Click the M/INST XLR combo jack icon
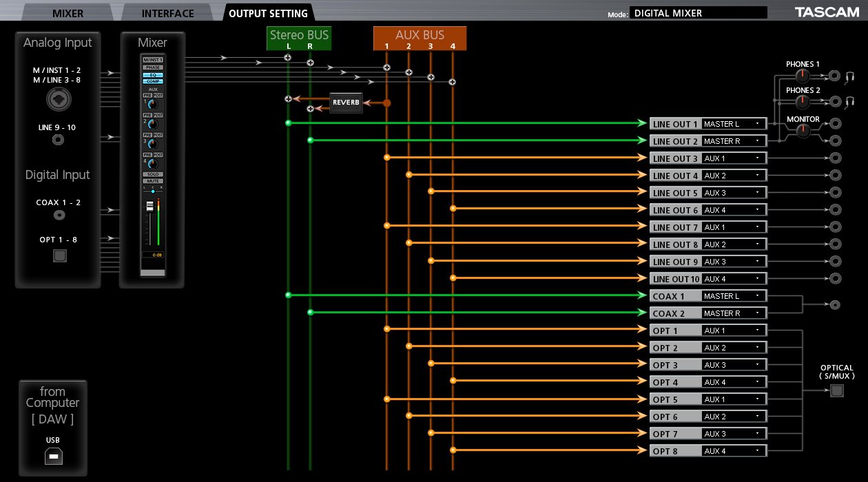Screen dimensions: 868x482 click(59, 101)
